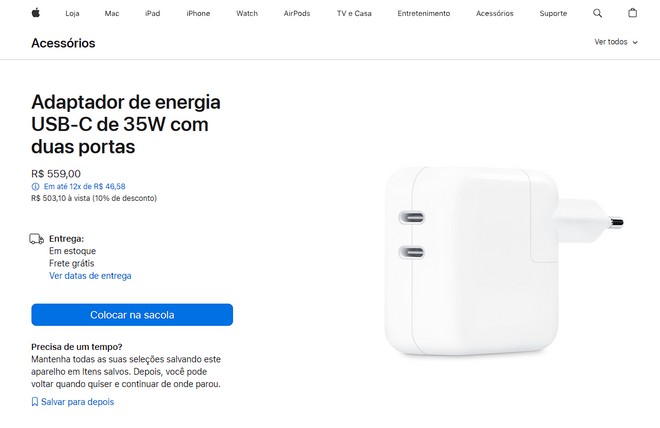The image size is (660, 428).
Task: Open the shopping bag icon
Action: (632, 13)
